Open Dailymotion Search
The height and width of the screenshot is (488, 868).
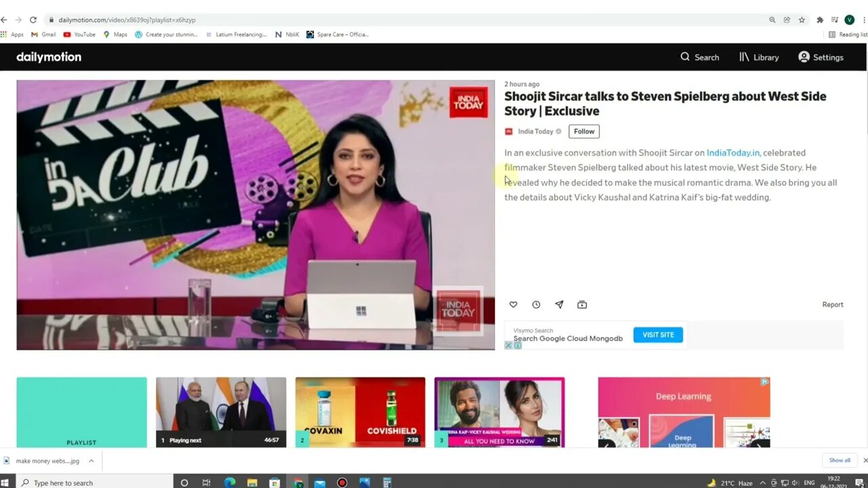pos(700,57)
